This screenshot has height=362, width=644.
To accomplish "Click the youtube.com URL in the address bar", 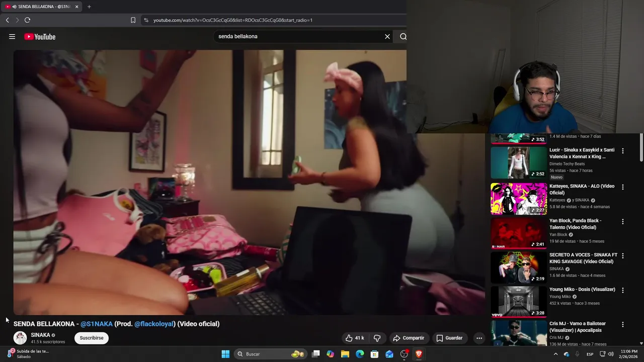I will pos(233,20).
